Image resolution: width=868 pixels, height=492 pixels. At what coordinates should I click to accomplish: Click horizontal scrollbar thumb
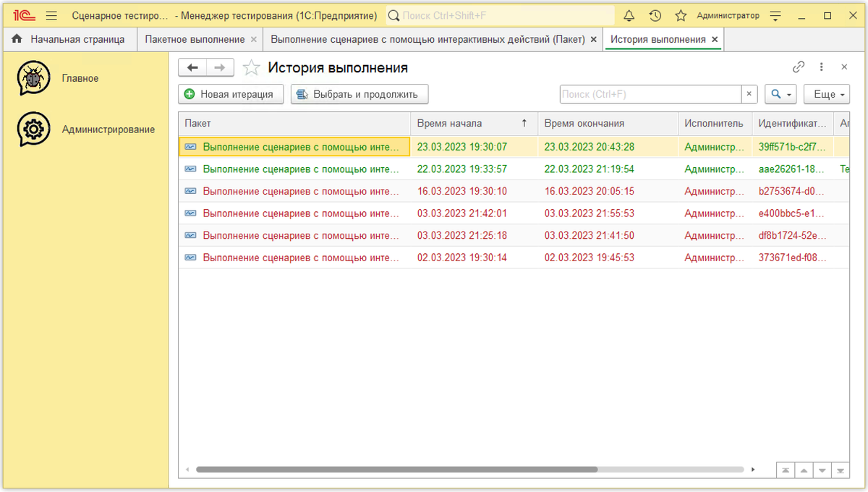click(x=396, y=470)
